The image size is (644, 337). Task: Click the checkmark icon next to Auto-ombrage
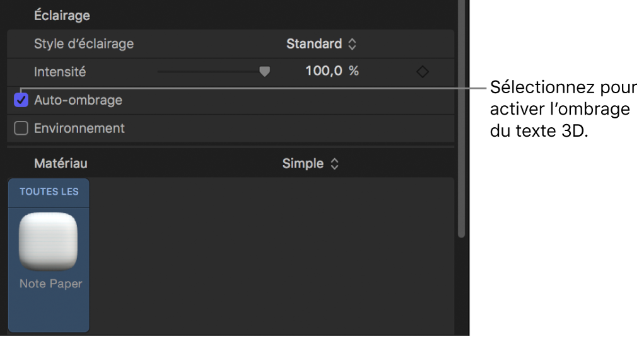click(21, 100)
